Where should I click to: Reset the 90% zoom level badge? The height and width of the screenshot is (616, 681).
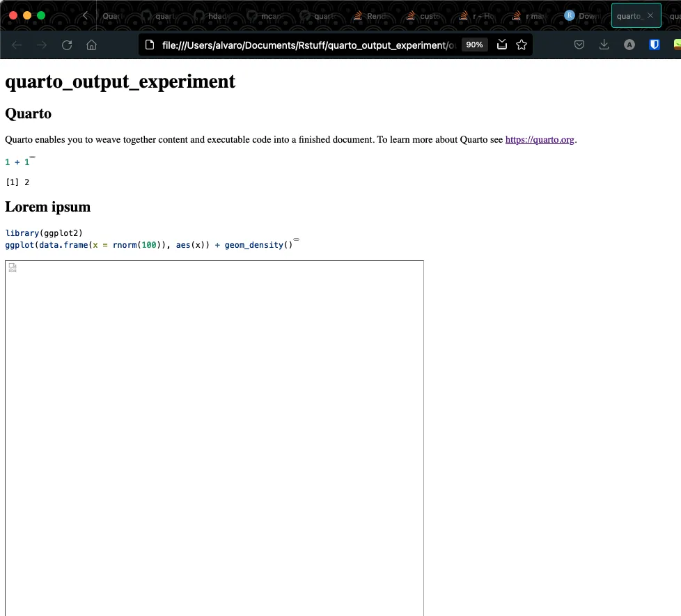click(x=474, y=45)
